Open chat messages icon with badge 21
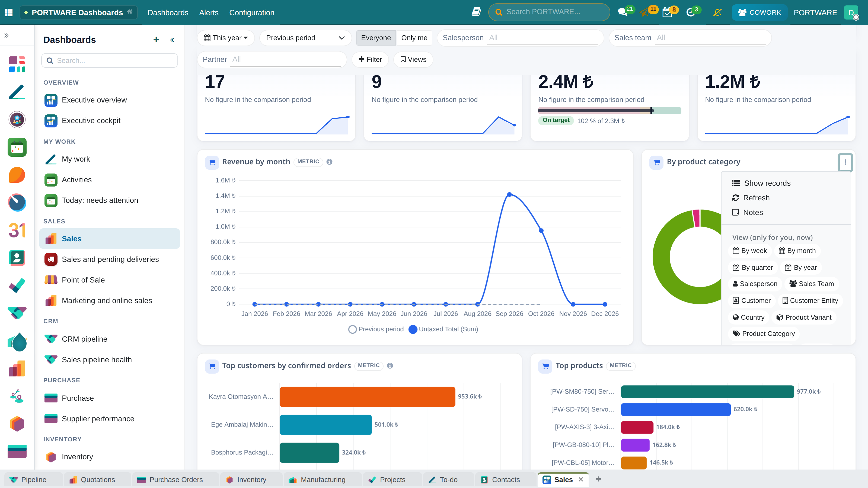This screenshot has width=868, height=488. coord(623,12)
